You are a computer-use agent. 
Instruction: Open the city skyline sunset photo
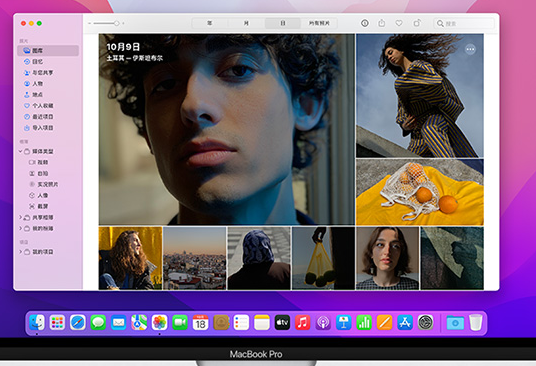[x=195, y=258]
